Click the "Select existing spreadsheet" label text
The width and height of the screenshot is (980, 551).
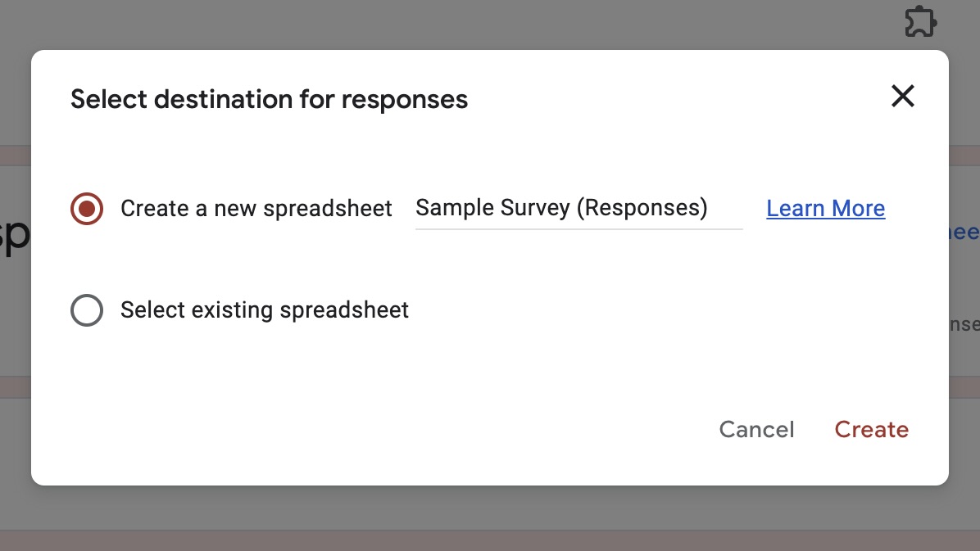pyautogui.click(x=264, y=310)
